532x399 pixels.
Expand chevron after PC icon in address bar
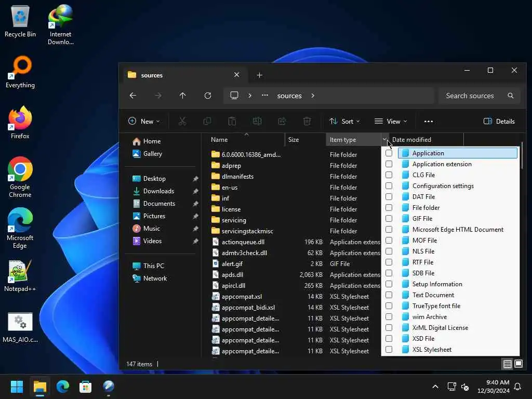tap(250, 96)
